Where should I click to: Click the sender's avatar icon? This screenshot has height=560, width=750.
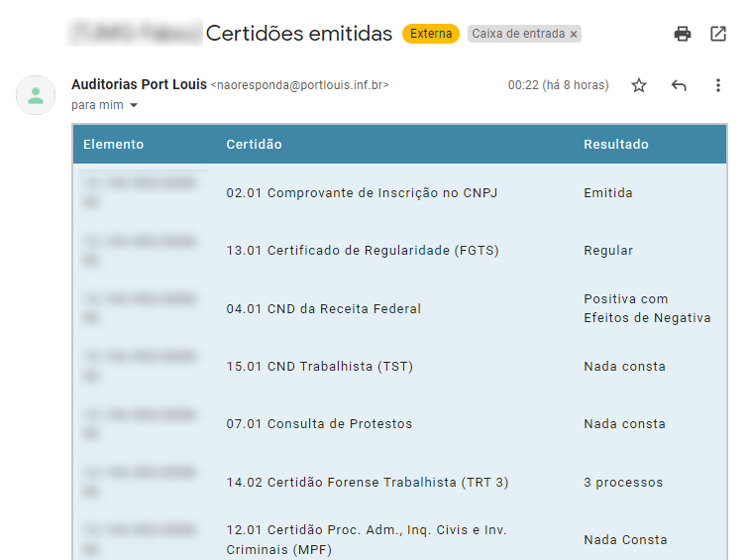pos(36,95)
